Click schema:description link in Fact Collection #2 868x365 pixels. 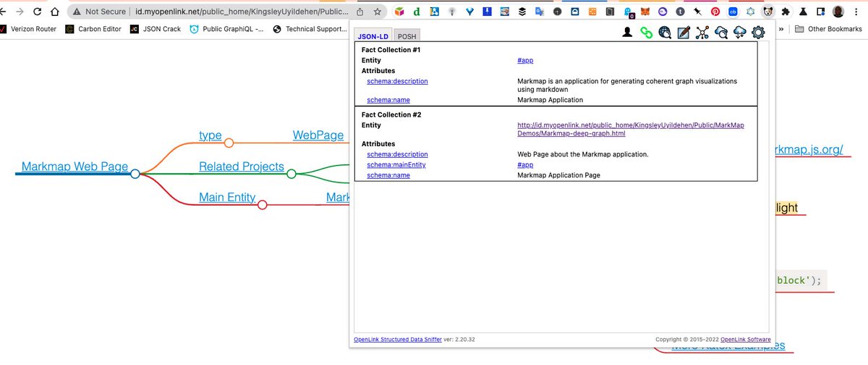(397, 154)
